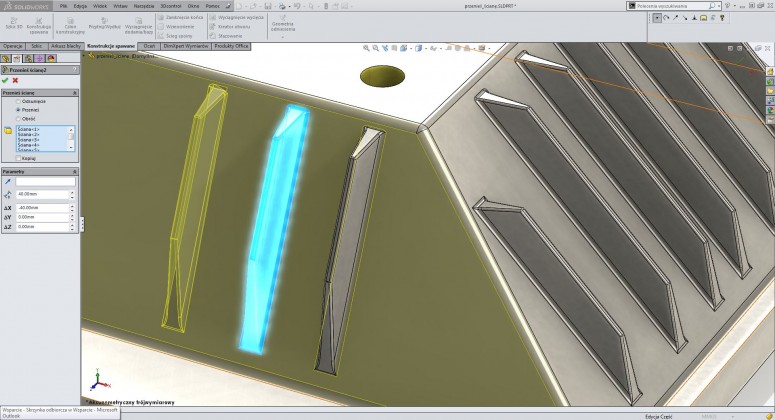Image resolution: width=775 pixels, height=420 pixels.
Task: Enable the Kopiuj checkbox
Action: [x=18, y=157]
